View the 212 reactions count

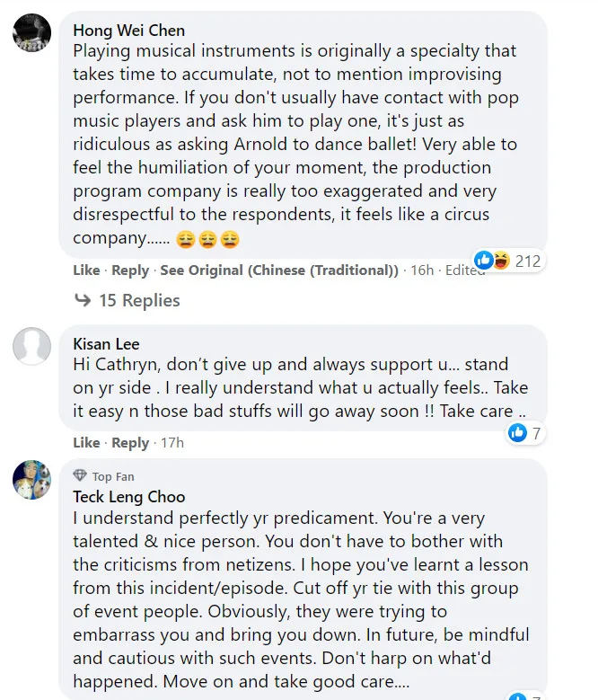tap(528, 261)
